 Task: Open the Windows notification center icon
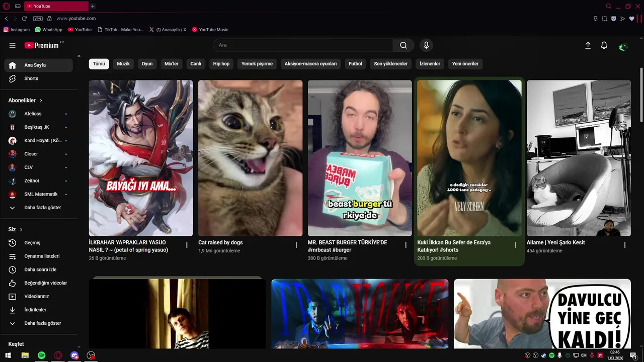coord(633,355)
